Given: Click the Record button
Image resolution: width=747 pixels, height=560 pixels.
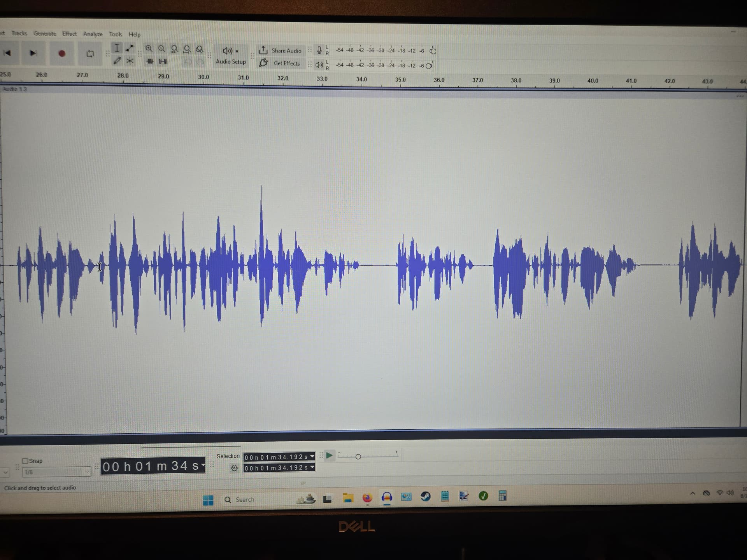Looking at the screenshot, I should click(62, 53).
